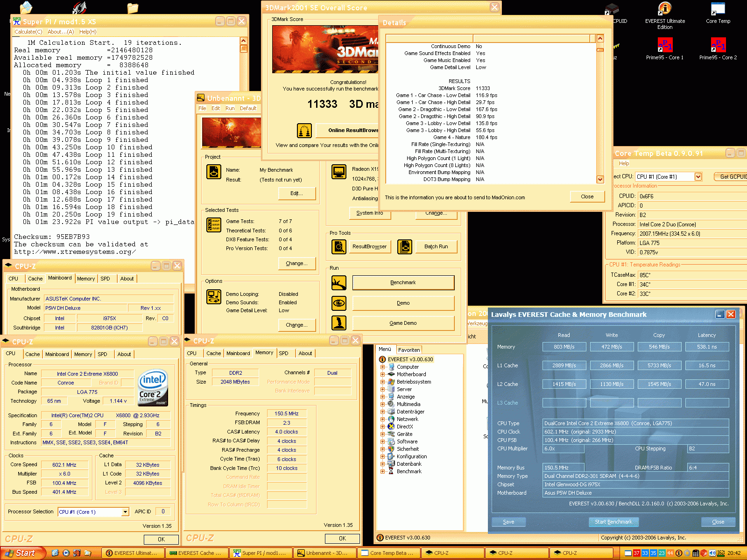This screenshot has width=747, height=560.
Task: Click the Motherboard icon in EVEREST tree
Action: (391, 374)
